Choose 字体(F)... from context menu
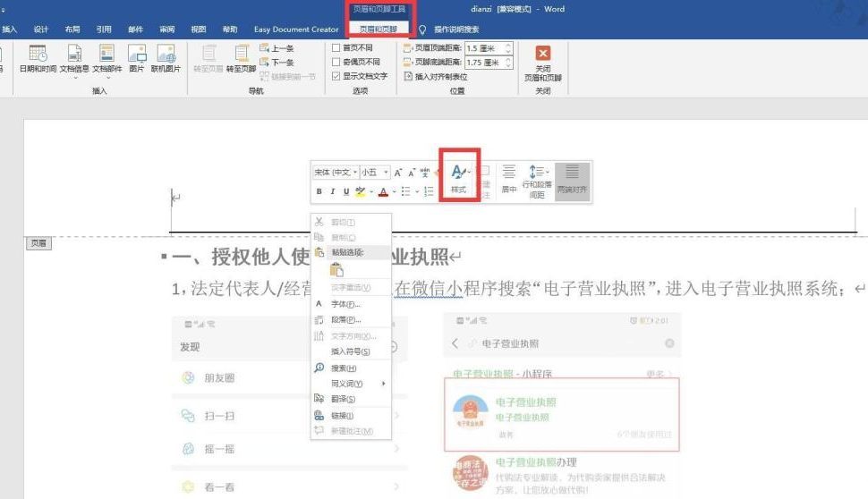 click(x=351, y=304)
